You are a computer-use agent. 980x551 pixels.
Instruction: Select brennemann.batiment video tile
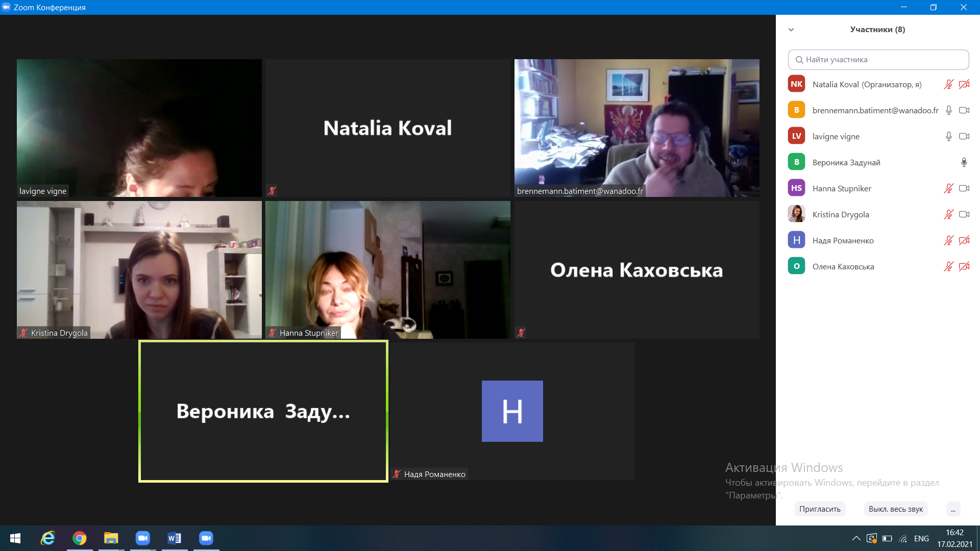point(636,128)
